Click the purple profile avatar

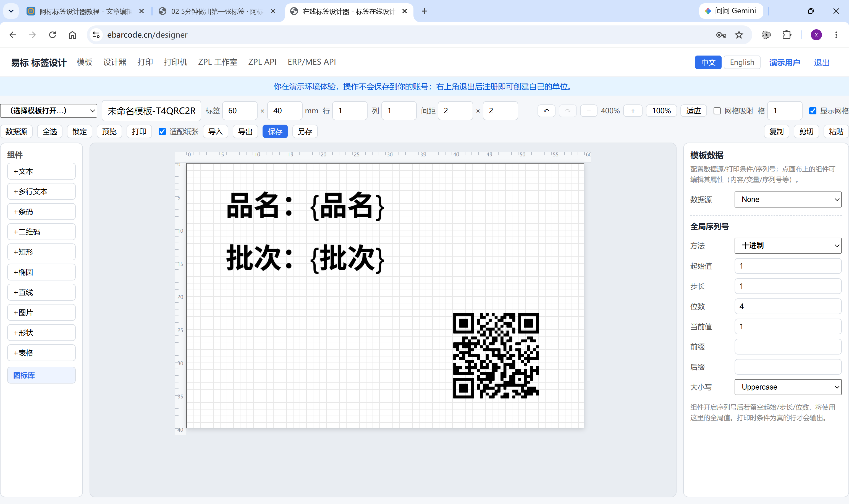click(x=816, y=35)
